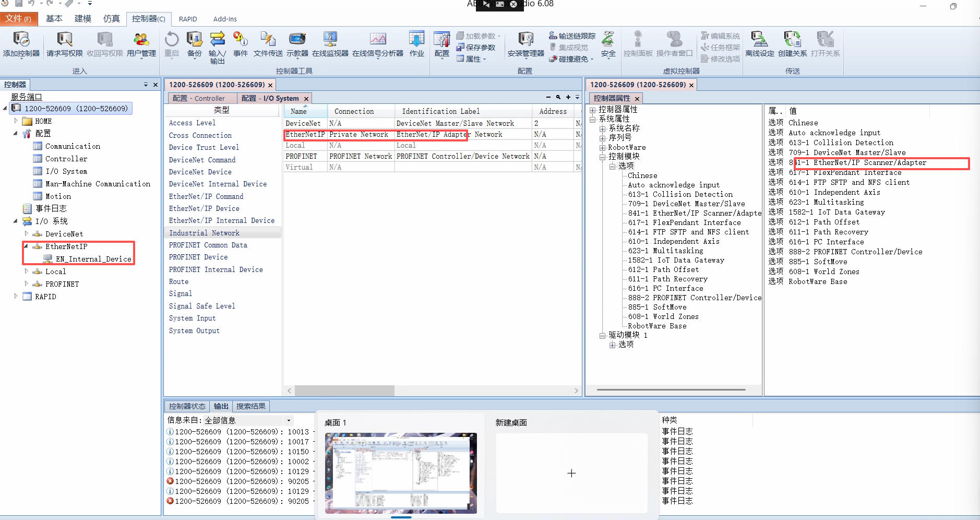
Task: Open the 事件 events log icon
Action: pyautogui.click(x=240, y=40)
